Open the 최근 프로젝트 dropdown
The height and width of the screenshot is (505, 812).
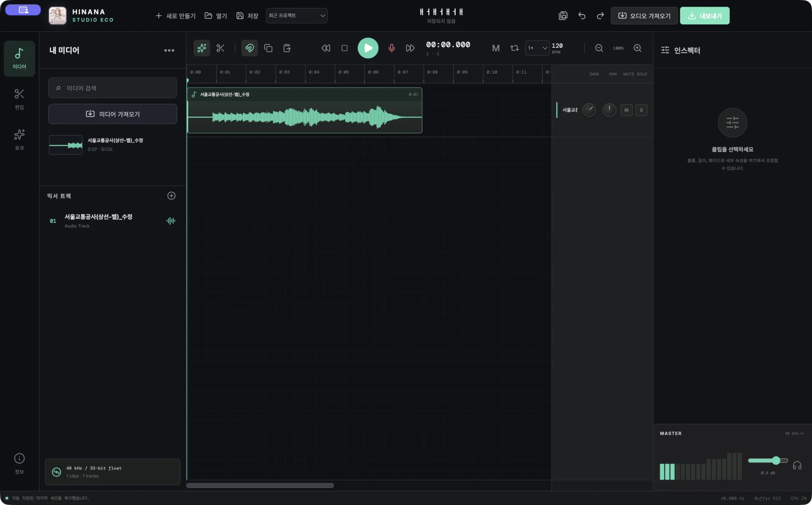tap(296, 16)
